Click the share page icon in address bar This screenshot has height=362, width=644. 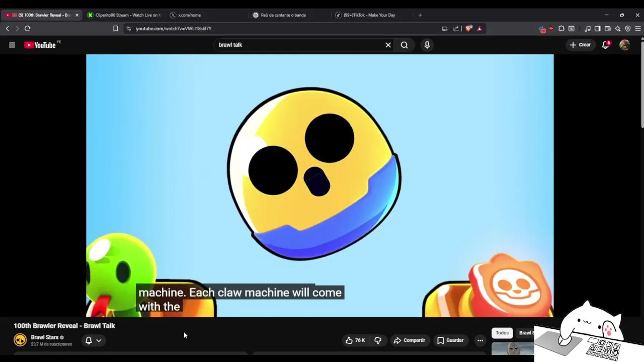click(x=456, y=29)
